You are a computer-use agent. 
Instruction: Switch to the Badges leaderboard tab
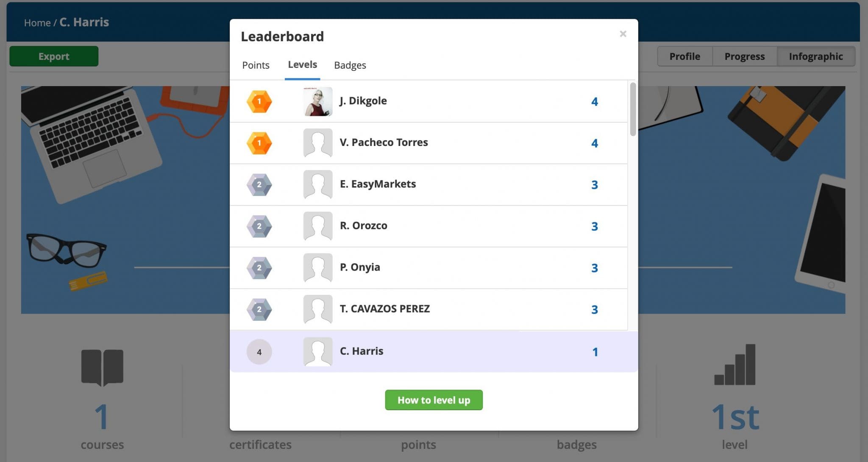[350, 64]
